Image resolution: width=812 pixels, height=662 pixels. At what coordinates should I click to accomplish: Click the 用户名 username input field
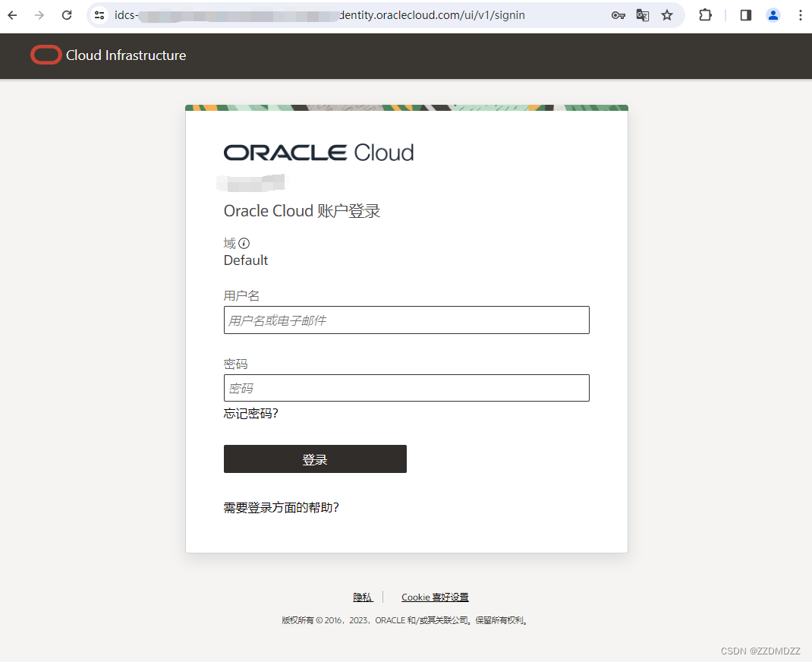(x=406, y=320)
